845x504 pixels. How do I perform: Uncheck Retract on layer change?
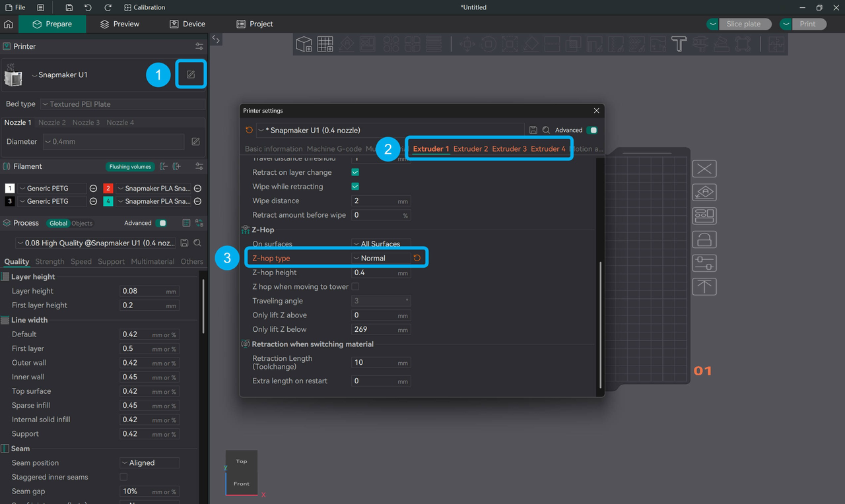pyautogui.click(x=355, y=172)
